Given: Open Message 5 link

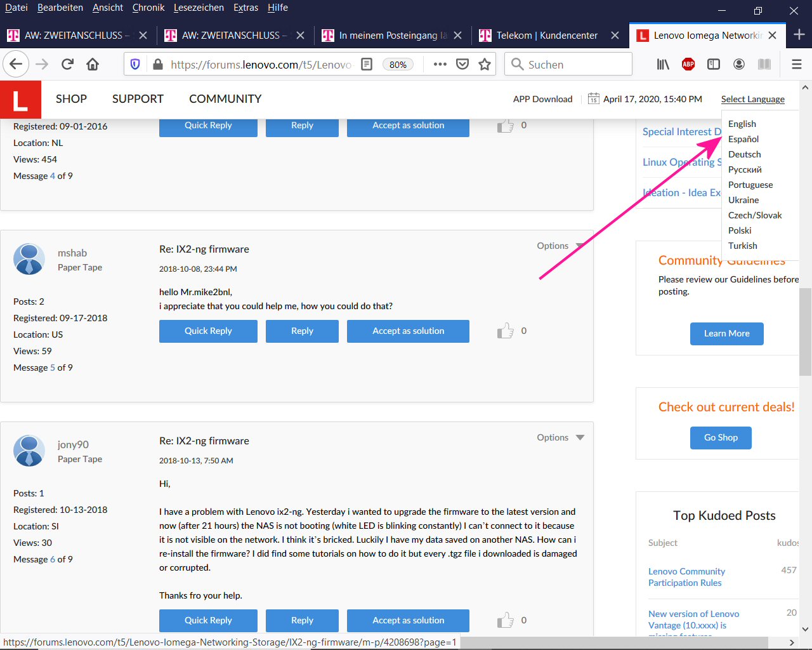Looking at the screenshot, I should [53, 368].
